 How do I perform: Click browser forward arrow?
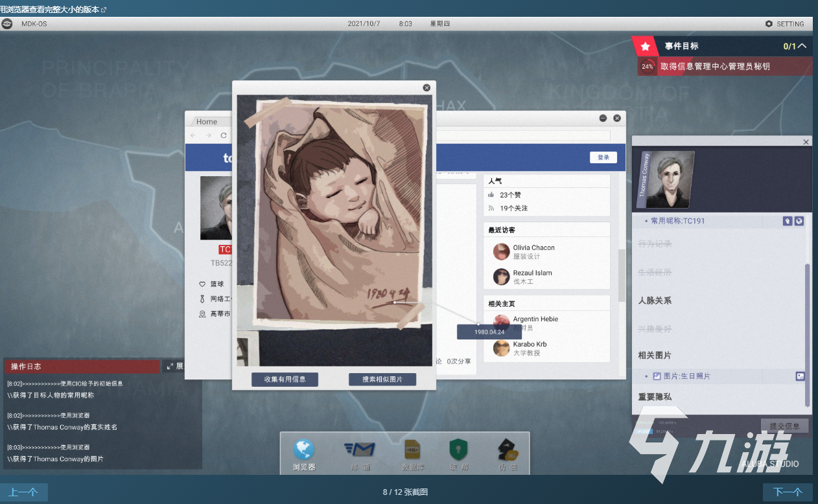[x=208, y=135]
